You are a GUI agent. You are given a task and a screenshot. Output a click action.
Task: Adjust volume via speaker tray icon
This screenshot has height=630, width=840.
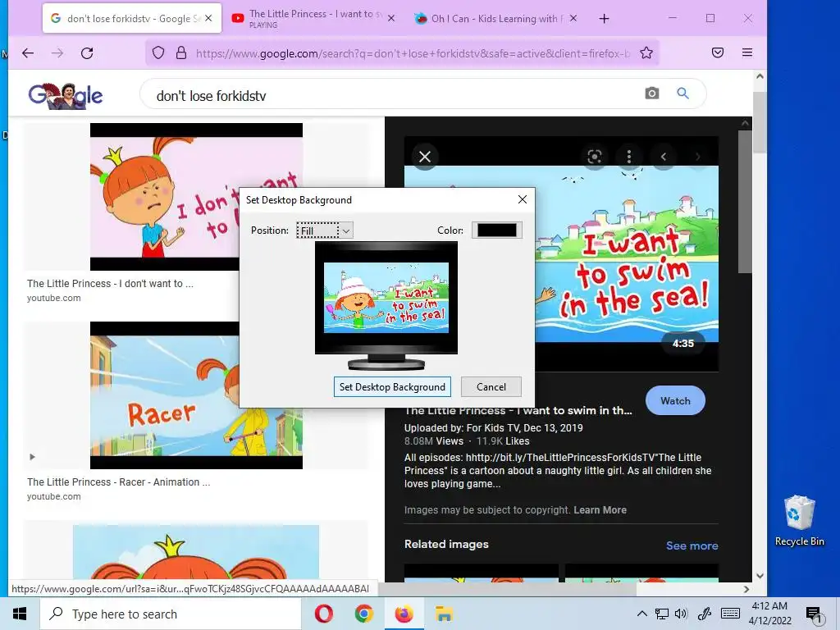tap(681, 614)
